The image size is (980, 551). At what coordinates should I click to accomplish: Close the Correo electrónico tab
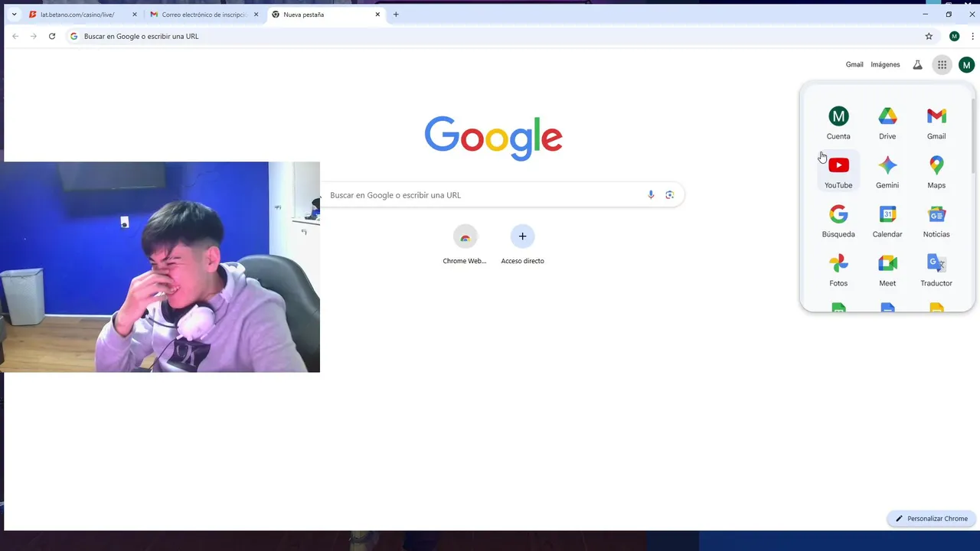pos(256,15)
